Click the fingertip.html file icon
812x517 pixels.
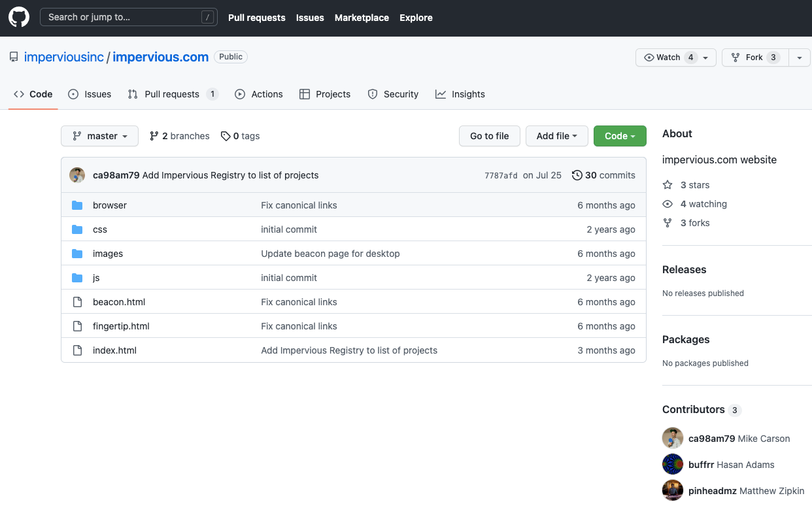(77, 326)
